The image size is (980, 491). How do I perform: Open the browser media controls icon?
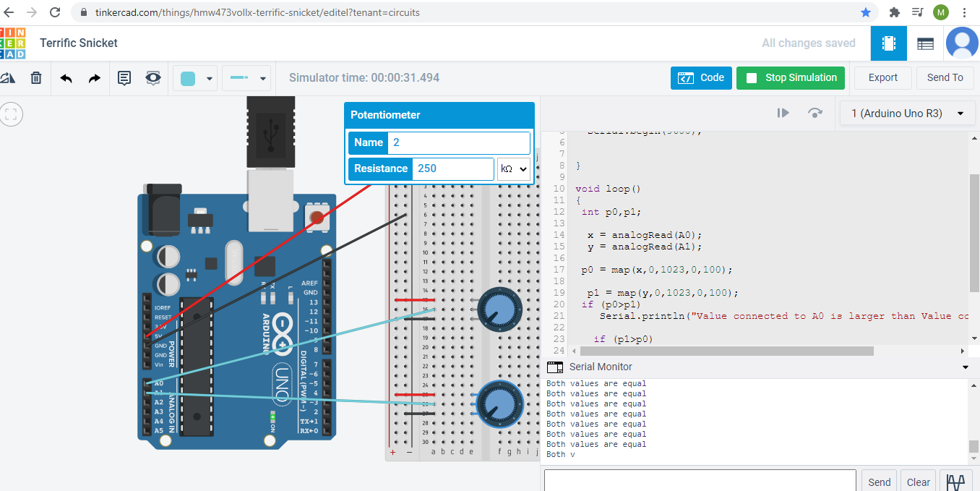[917, 12]
